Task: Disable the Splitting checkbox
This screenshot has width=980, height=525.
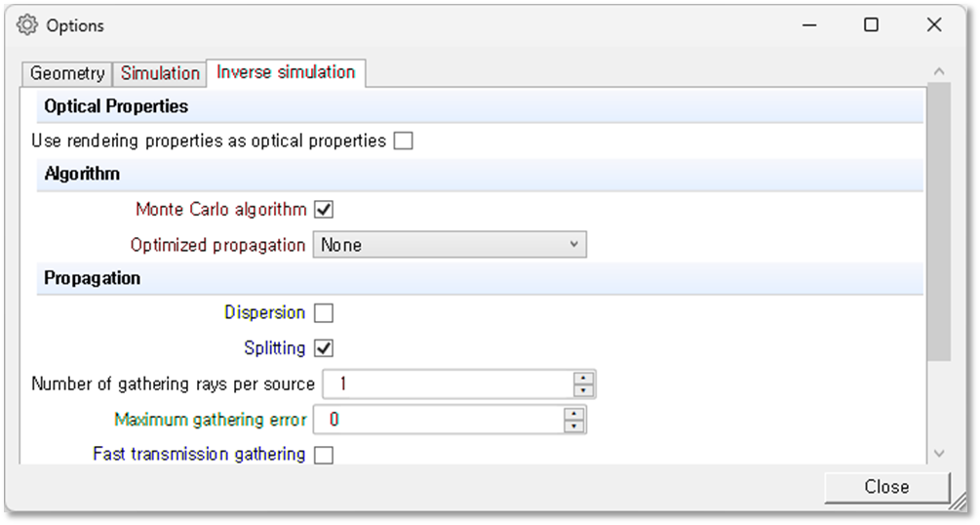Action: tap(325, 348)
